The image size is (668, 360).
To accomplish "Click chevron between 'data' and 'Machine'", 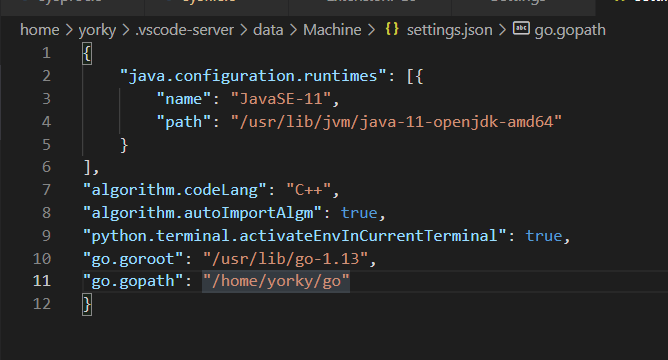I will pyautogui.click(x=293, y=30).
